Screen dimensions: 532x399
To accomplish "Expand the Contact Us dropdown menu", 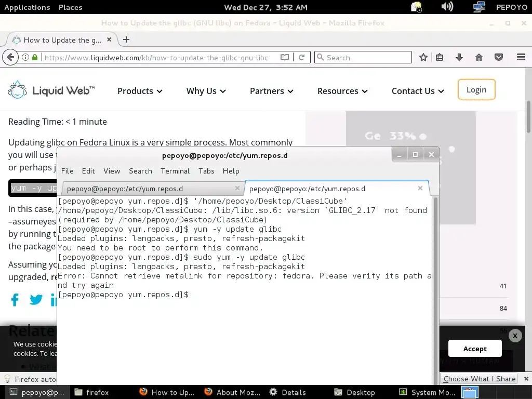I will click(418, 91).
